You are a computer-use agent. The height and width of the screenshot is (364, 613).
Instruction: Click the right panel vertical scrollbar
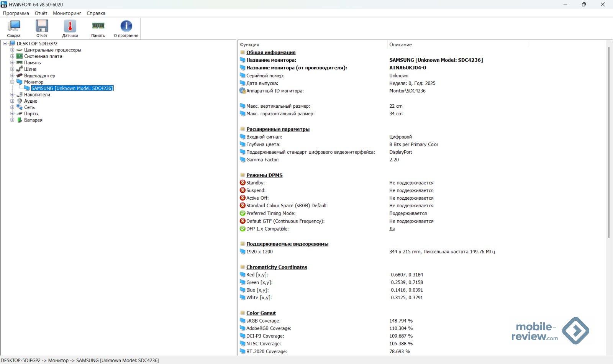609,142
